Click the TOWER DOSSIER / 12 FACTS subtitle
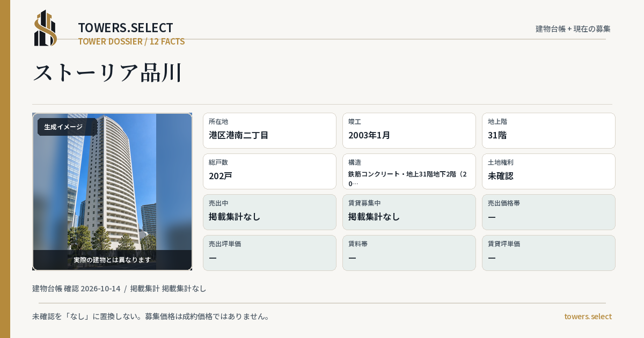The image size is (644, 338). 131,41
